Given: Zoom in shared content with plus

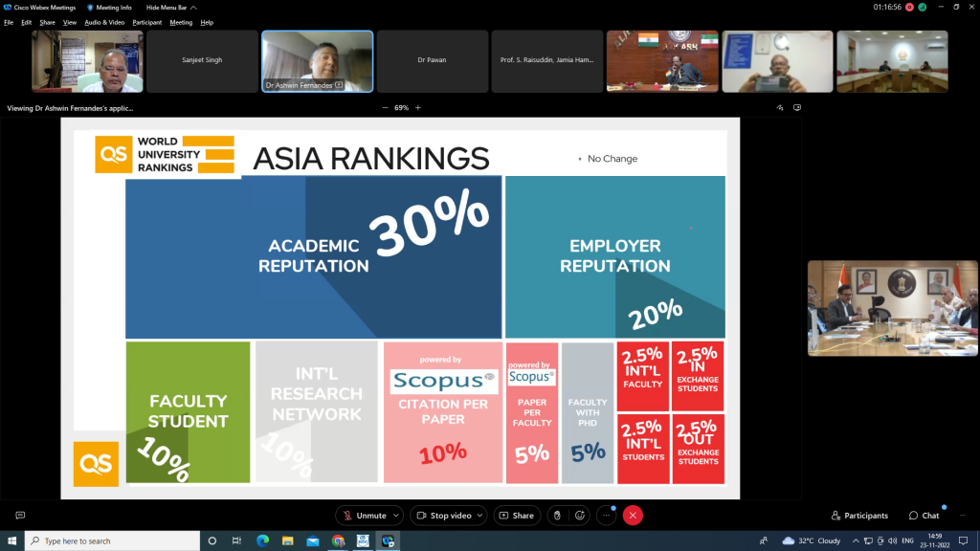Looking at the screenshot, I should 418,107.
